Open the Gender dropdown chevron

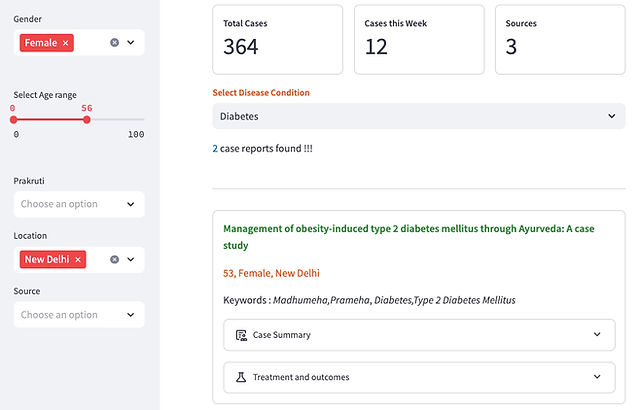click(130, 43)
